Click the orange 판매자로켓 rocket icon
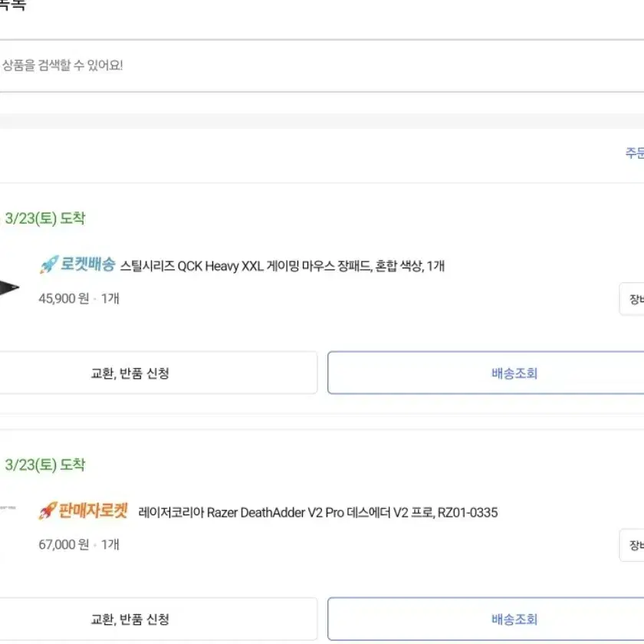The height and width of the screenshot is (644, 644). tap(48, 511)
